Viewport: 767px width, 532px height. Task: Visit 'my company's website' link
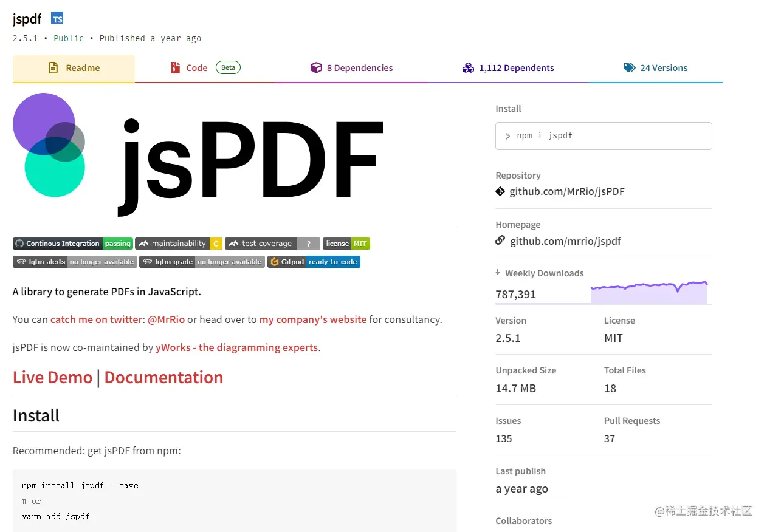click(313, 319)
